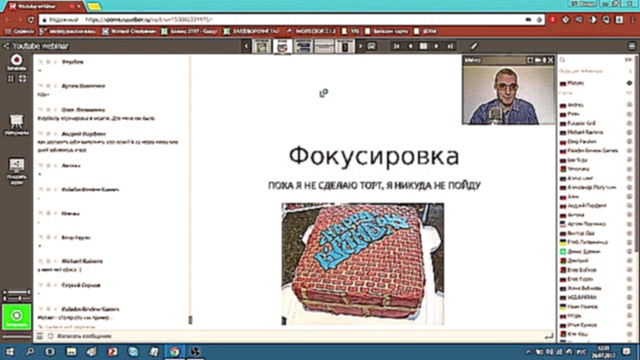Select participant Paladin Review Games in the participants list
The image size is (640, 360).
[594, 151]
